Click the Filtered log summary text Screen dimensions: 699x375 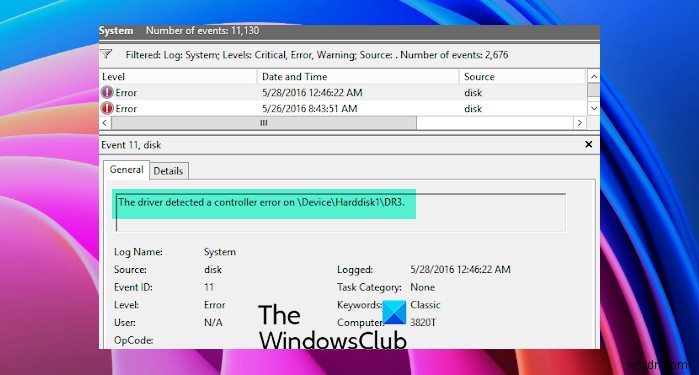(317, 55)
